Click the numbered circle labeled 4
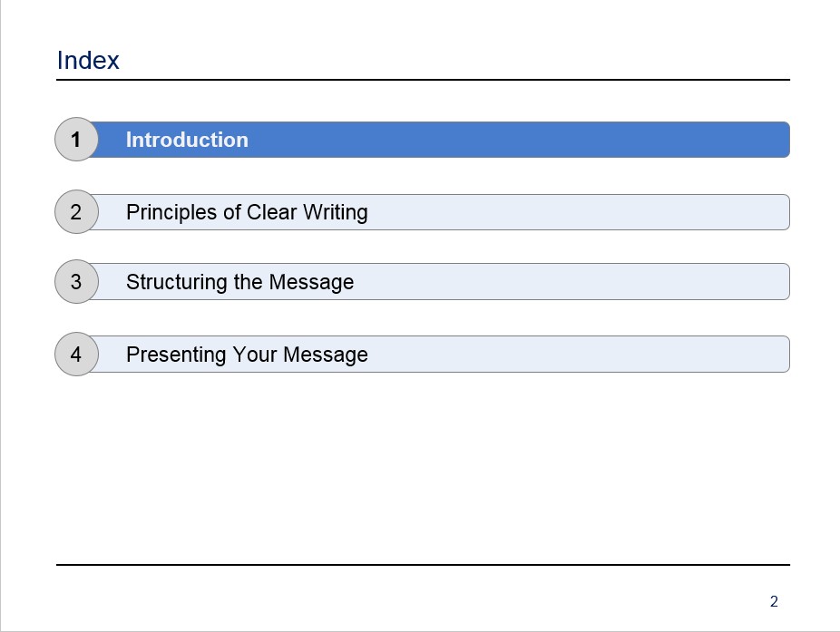840x632 pixels. click(76, 354)
